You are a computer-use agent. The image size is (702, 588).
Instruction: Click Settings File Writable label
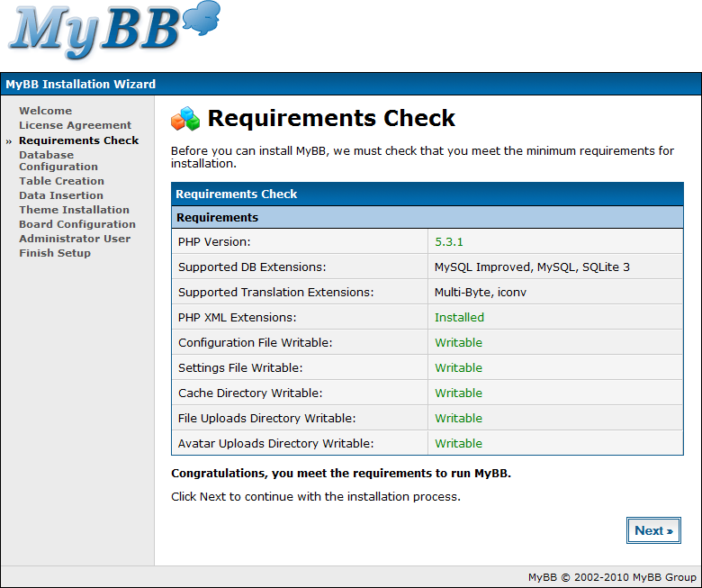240,367
